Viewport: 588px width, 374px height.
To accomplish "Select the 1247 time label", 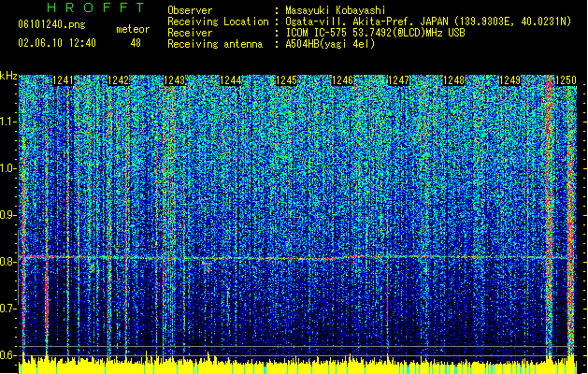I will [398, 80].
